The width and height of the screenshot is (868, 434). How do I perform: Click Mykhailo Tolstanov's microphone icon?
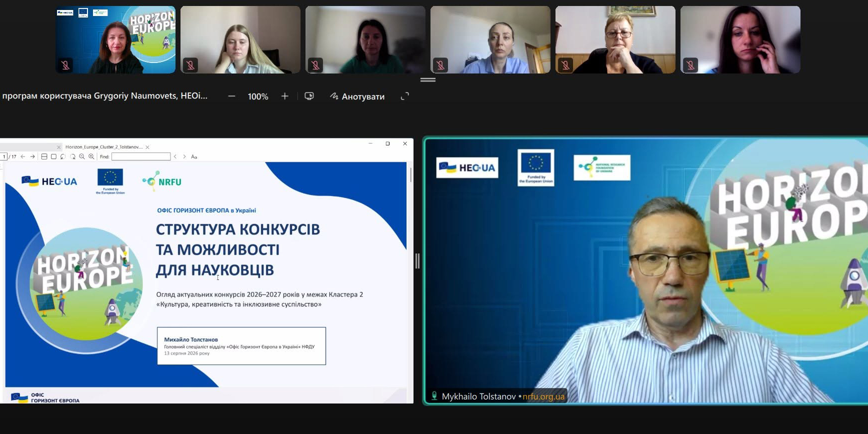(x=434, y=396)
